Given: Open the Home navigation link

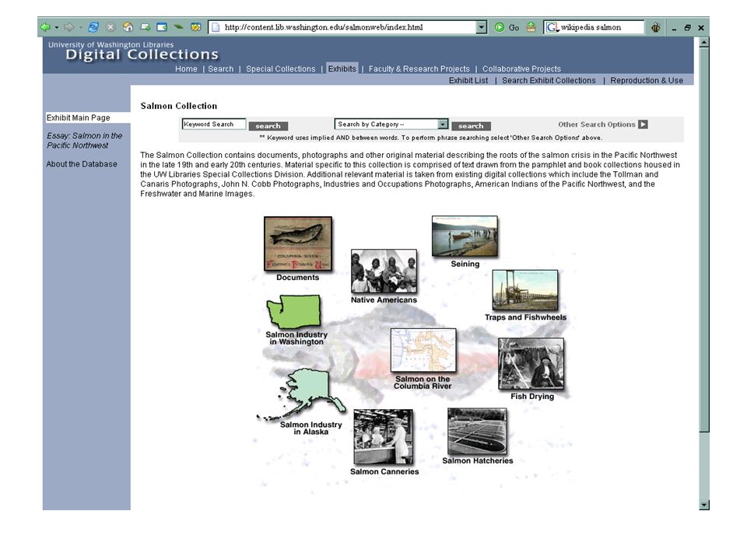Looking at the screenshot, I should pos(186,68).
